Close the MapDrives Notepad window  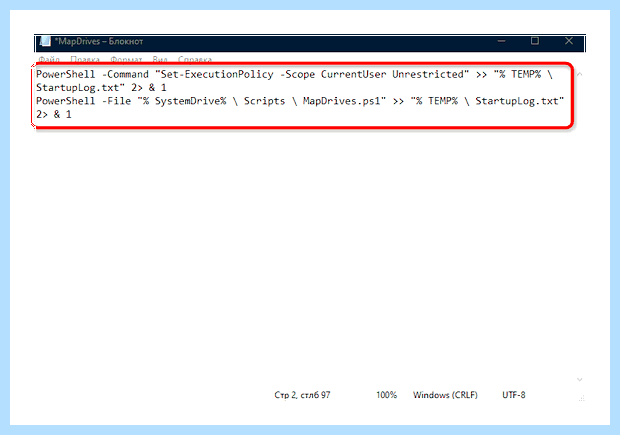tap(569, 41)
